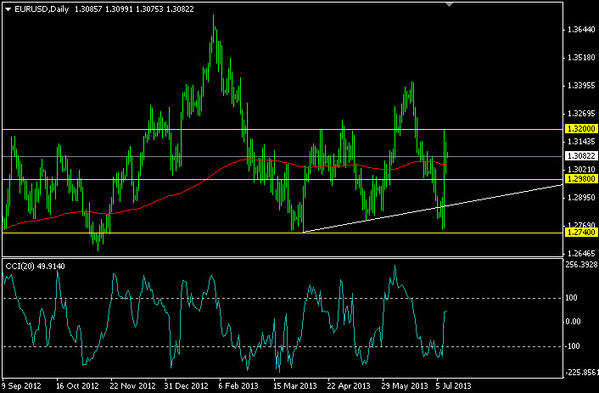599x393 pixels.
Task: Select the 1.29800 yellow price label
Action: pos(580,179)
